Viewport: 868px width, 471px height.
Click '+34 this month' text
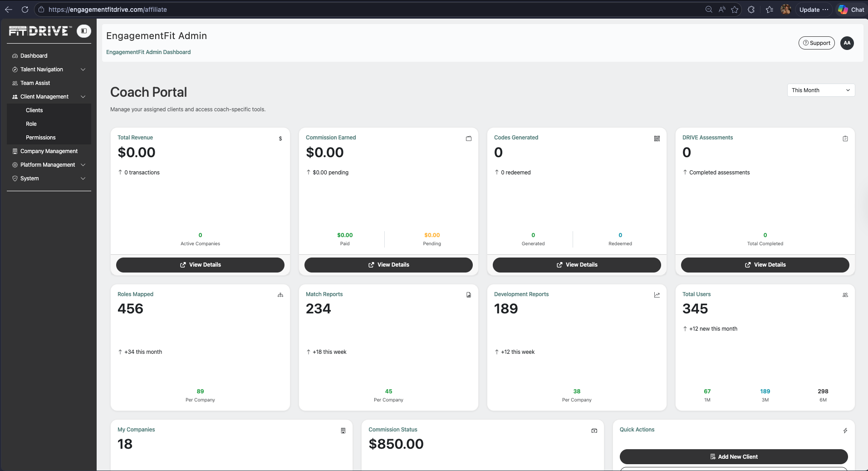click(x=143, y=352)
